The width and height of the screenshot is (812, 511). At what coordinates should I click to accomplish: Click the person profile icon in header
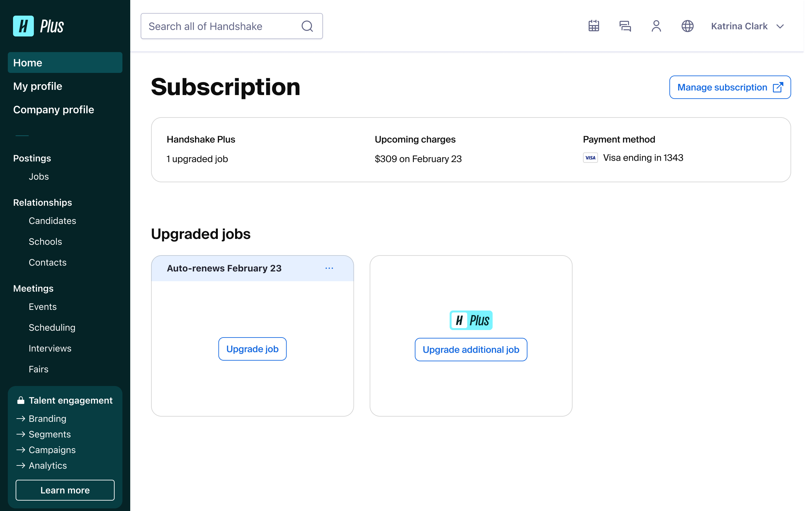pos(656,26)
